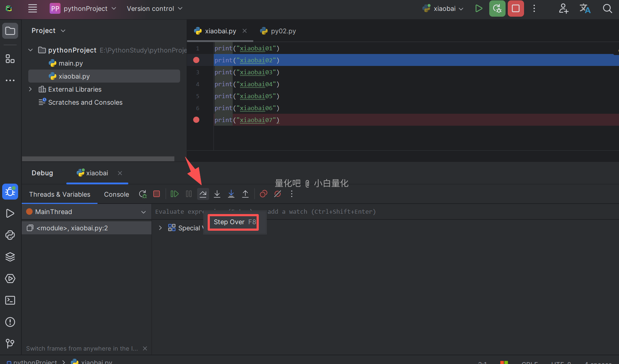Screen dimensions: 619x364
Task: Toggle Mute Breakpoints in debug toolbar
Action: point(278,194)
